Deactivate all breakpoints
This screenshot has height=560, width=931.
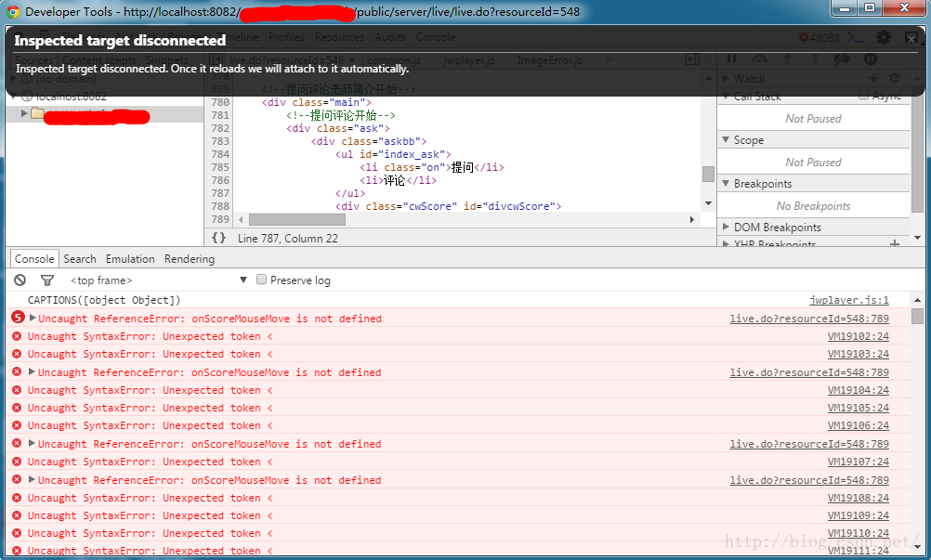tap(843, 59)
